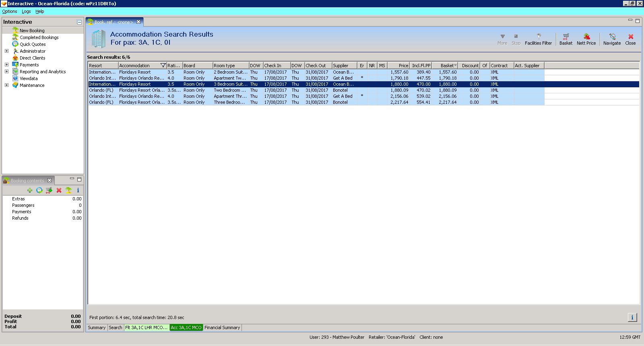Image resolution: width=644 pixels, height=346 pixels.
Task: Click the blue info button at bottom right
Action: (x=632, y=317)
